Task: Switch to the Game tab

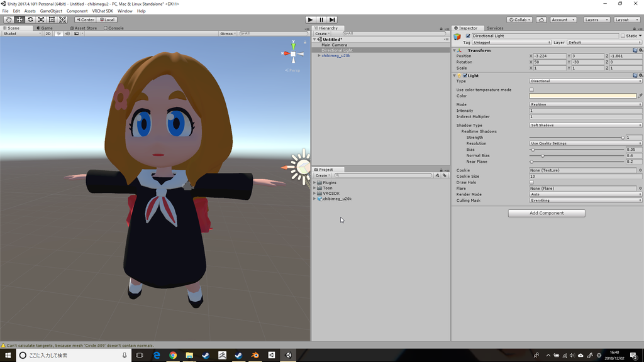Action: pyautogui.click(x=45, y=28)
